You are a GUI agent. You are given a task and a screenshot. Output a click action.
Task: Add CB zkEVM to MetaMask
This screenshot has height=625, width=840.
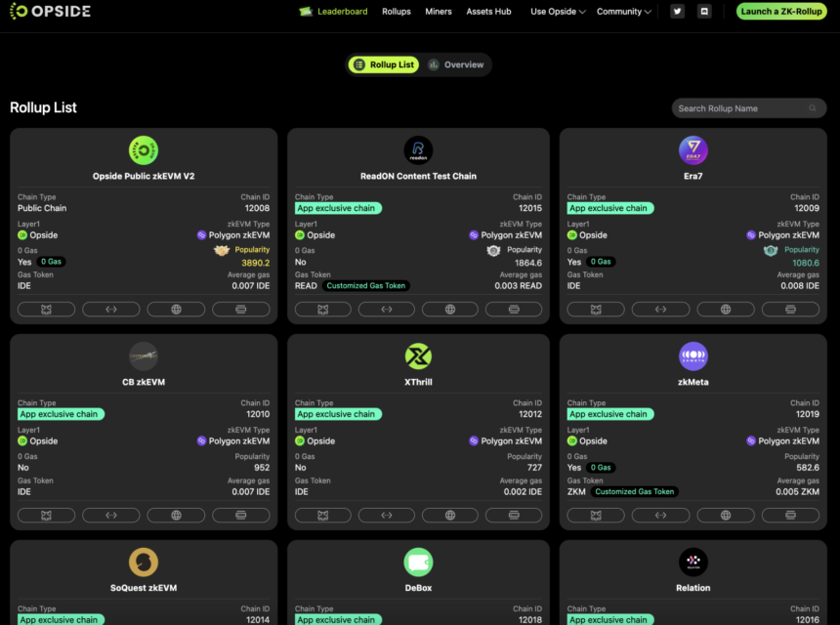click(x=47, y=516)
